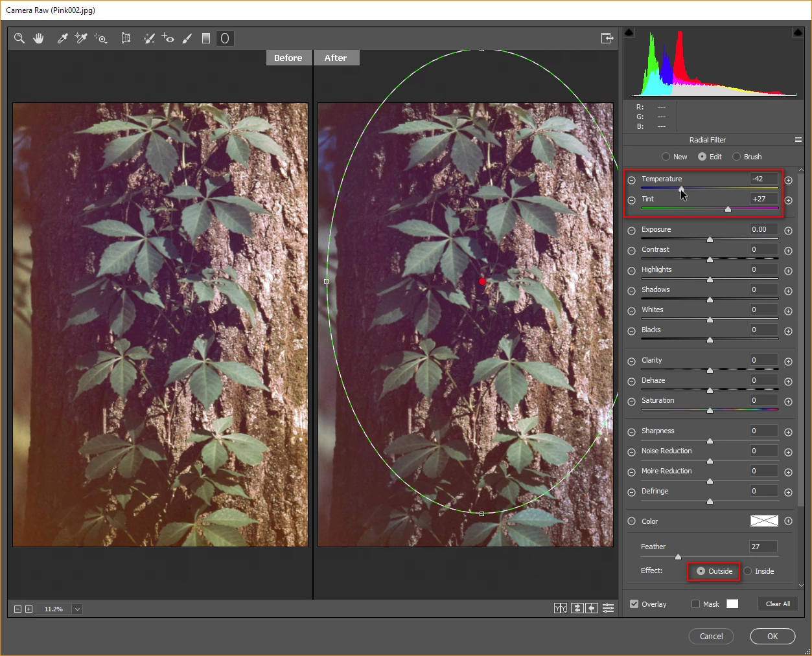Select the Brush radio button
Screen dimensions: 812x656
click(736, 157)
